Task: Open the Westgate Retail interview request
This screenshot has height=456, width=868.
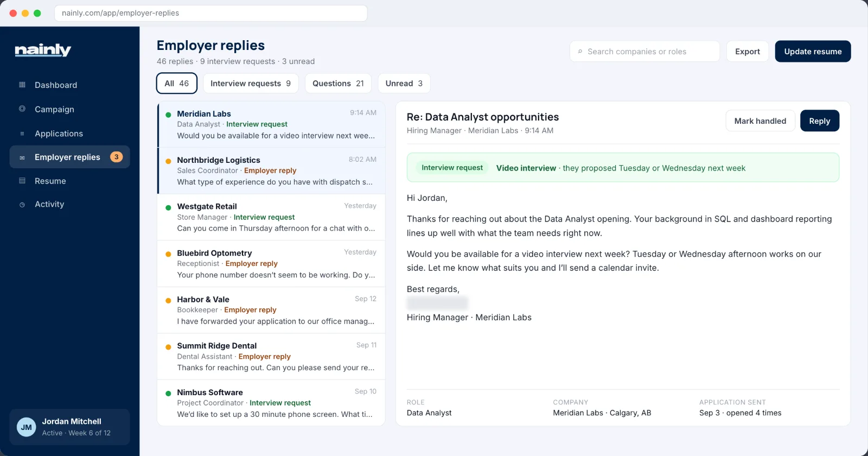Action: click(271, 217)
